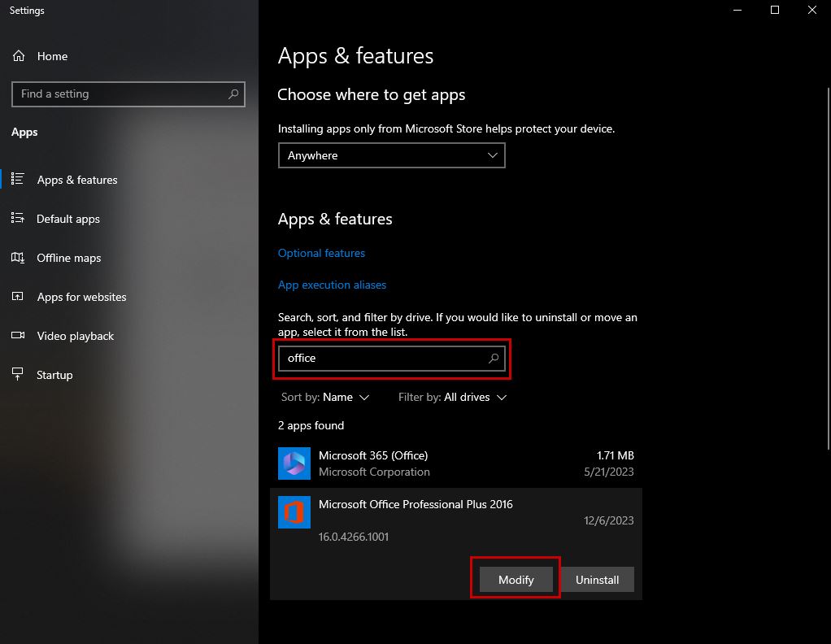Open the Home settings page
Viewport: 831px width, 644px height.
pos(53,56)
